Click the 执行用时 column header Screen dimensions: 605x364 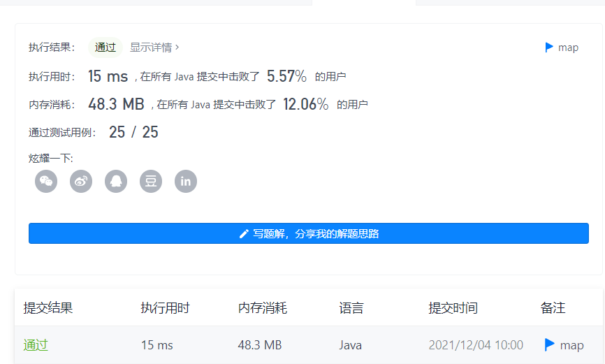[x=165, y=307]
